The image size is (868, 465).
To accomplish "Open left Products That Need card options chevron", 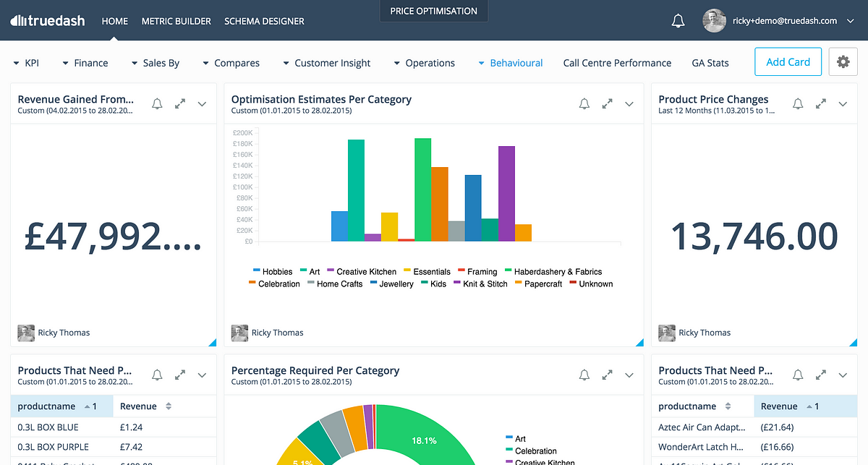I will click(203, 375).
